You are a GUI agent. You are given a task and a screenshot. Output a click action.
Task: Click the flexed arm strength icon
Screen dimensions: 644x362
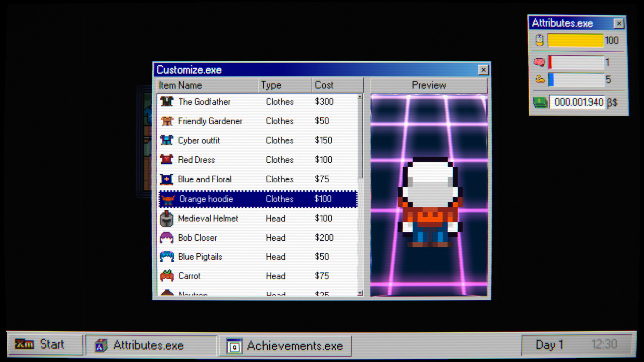(540, 80)
